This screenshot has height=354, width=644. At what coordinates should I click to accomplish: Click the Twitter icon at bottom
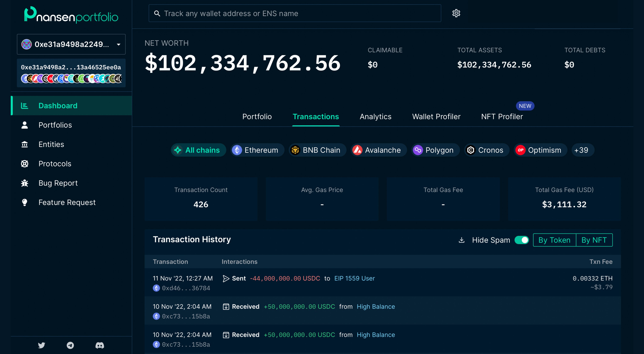pos(41,346)
